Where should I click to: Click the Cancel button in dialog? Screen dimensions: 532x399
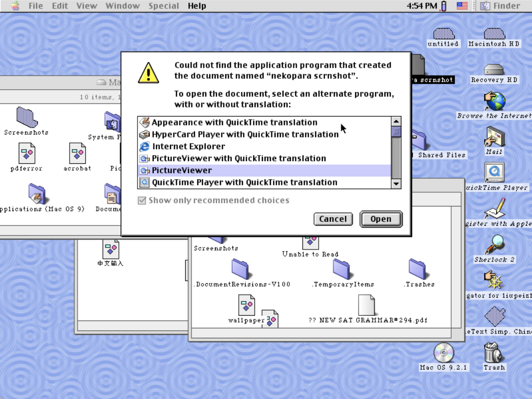tap(333, 219)
